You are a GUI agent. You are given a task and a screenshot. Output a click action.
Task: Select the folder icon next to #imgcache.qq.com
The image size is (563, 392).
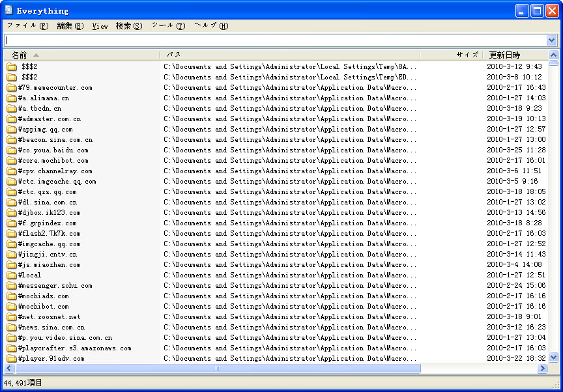coord(12,244)
